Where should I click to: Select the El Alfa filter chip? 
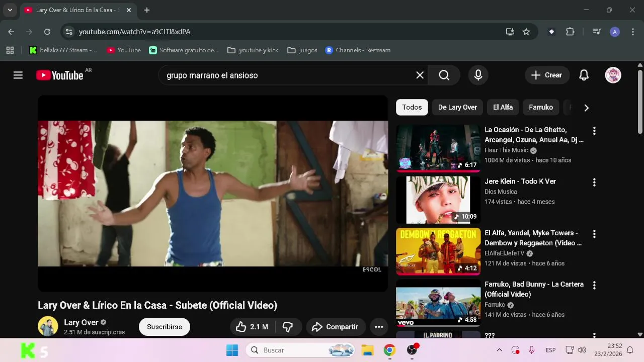(x=503, y=107)
